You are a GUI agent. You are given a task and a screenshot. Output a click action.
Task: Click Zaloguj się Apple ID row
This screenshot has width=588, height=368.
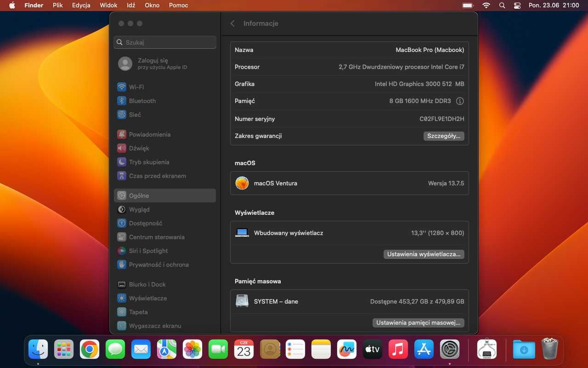(165, 63)
